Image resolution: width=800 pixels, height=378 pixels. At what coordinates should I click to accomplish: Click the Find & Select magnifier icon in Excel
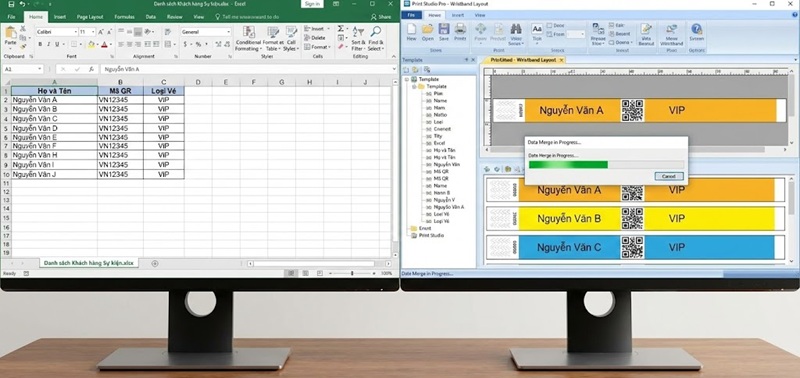click(376, 32)
